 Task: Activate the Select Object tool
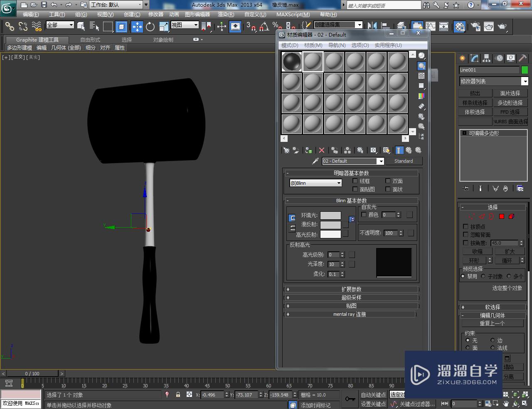(x=81, y=27)
